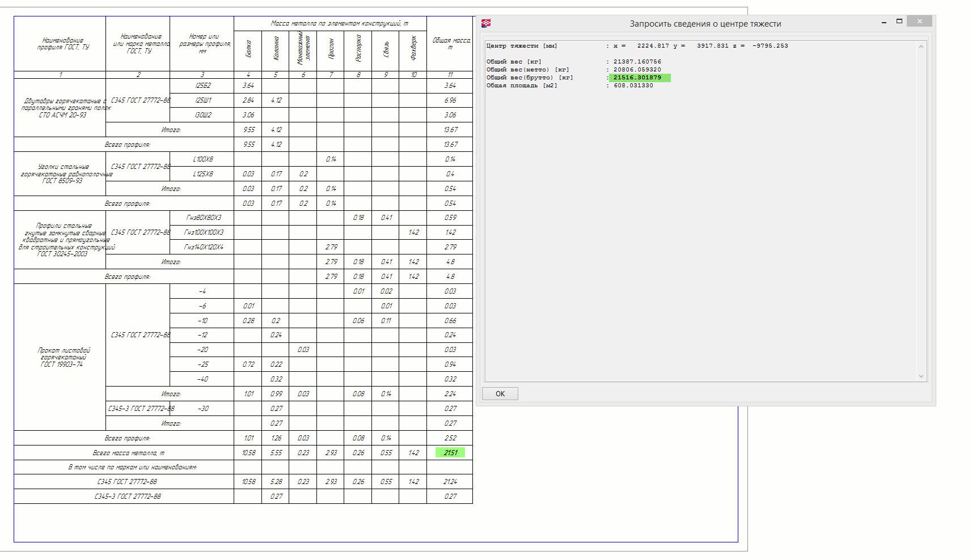Viewport: 972px width, 560px height.
Task: Click the plate thickness cell '-25'
Action: point(202,364)
